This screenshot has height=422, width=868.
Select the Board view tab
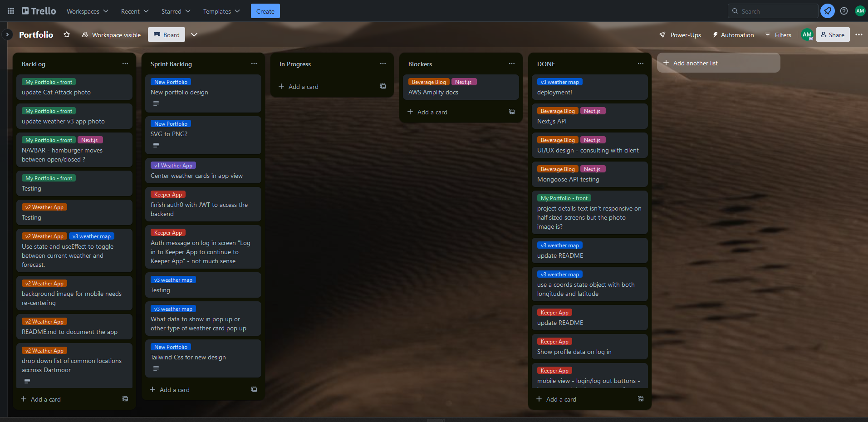(x=167, y=34)
